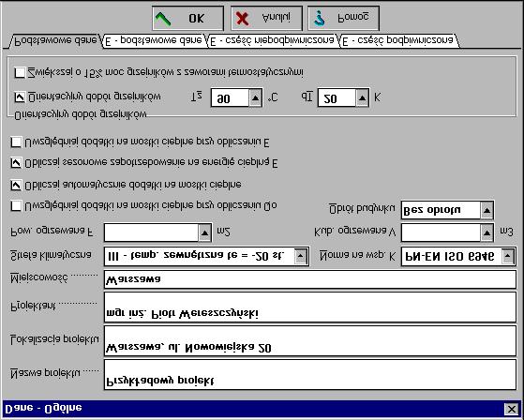Viewport: 524px width, 420px height.
Task: Expand the Tz temperature dropdown arrow
Action: pyautogui.click(x=255, y=98)
